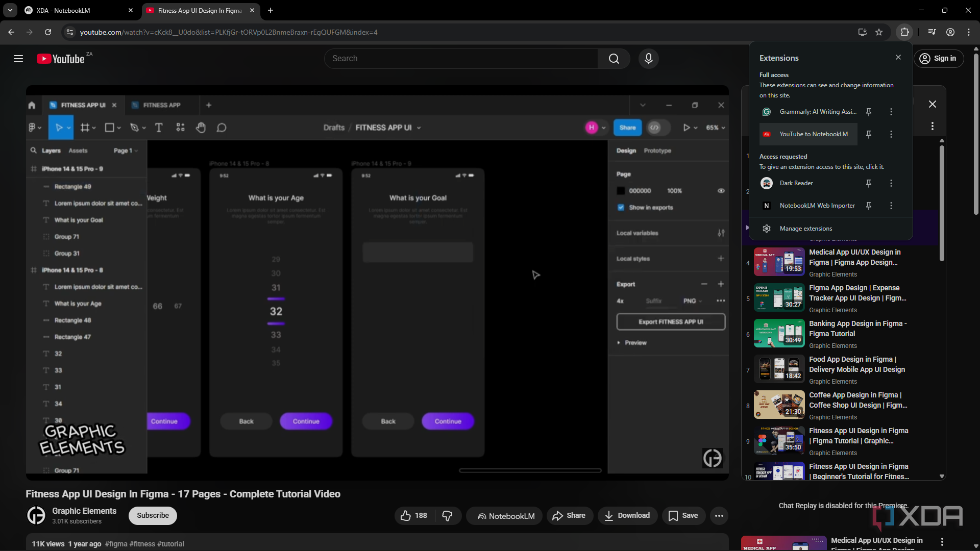Subscribe to Graphic Elements channel
Image resolution: width=980 pixels, height=551 pixels.
point(153,515)
